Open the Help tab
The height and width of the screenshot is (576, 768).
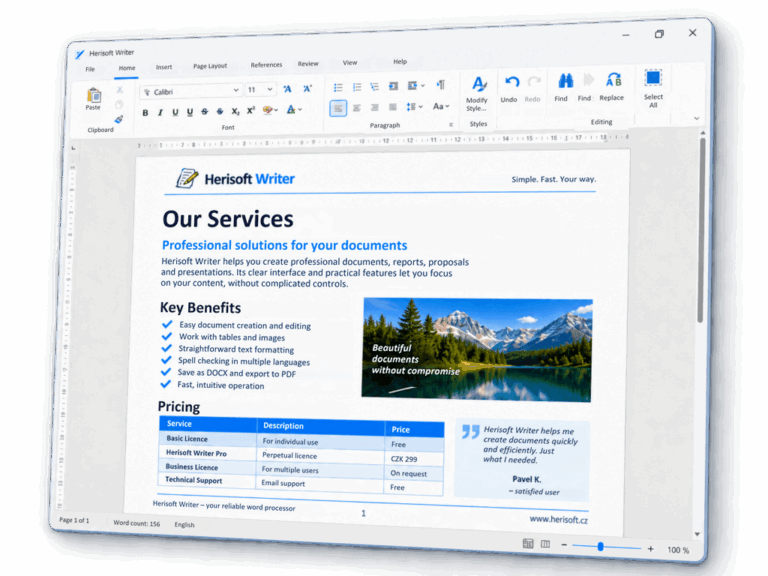tap(400, 62)
